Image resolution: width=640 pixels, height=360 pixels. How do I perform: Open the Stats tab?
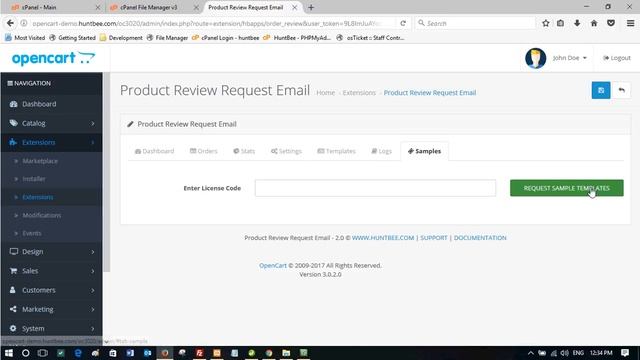pos(244,151)
